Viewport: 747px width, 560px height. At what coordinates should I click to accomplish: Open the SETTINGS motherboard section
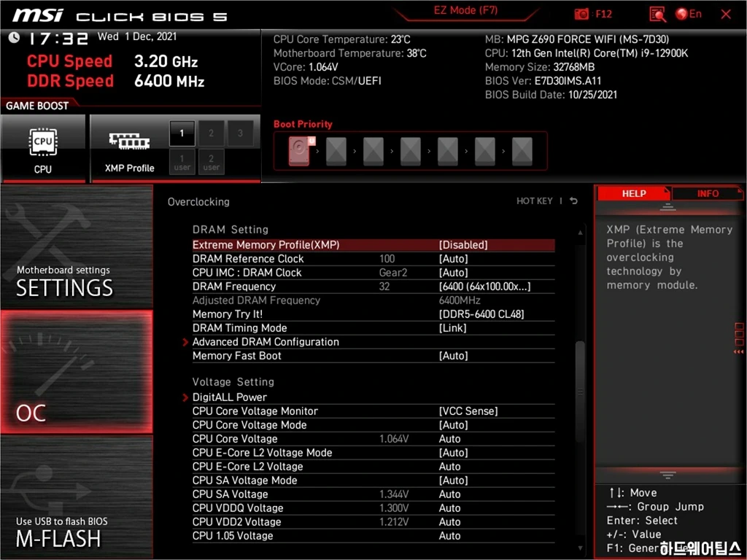click(76, 247)
